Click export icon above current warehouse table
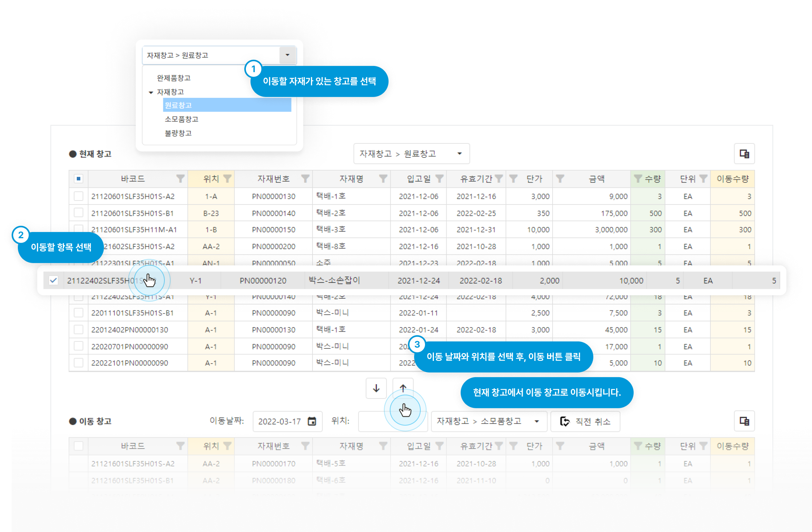Viewport: 812px width, 532px height. tap(744, 154)
